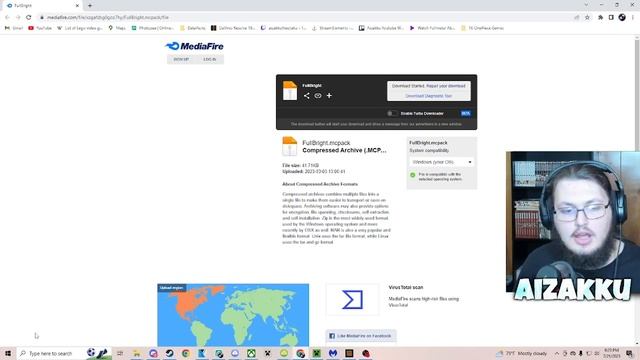Screen dimensions: 640x360
Task: Click the Download Diagnostic Tool link
Action: coord(429,96)
